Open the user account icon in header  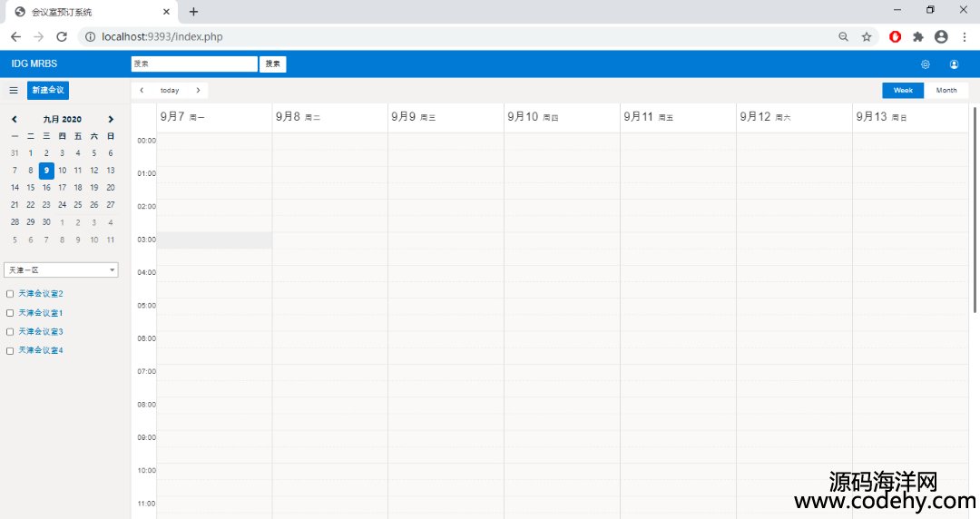[954, 64]
